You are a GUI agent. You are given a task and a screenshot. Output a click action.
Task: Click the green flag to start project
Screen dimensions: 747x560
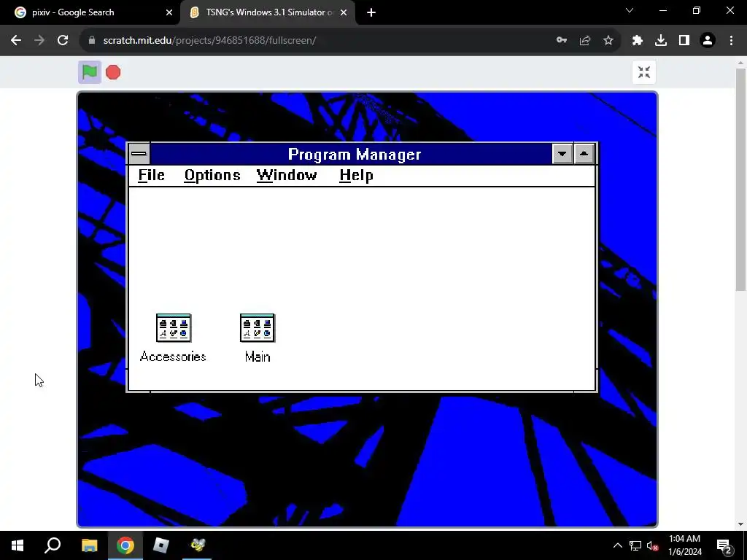[90, 72]
